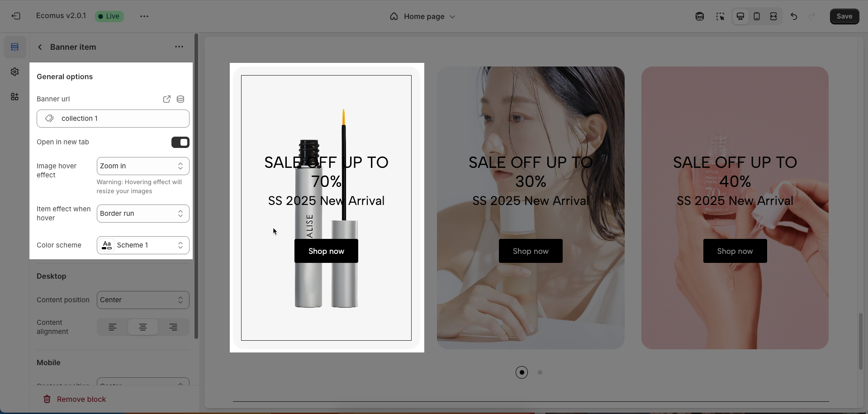Click the sidebar panel scrollbar
Screen dimensions: 868x414
pyautogui.click(x=196, y=186)
